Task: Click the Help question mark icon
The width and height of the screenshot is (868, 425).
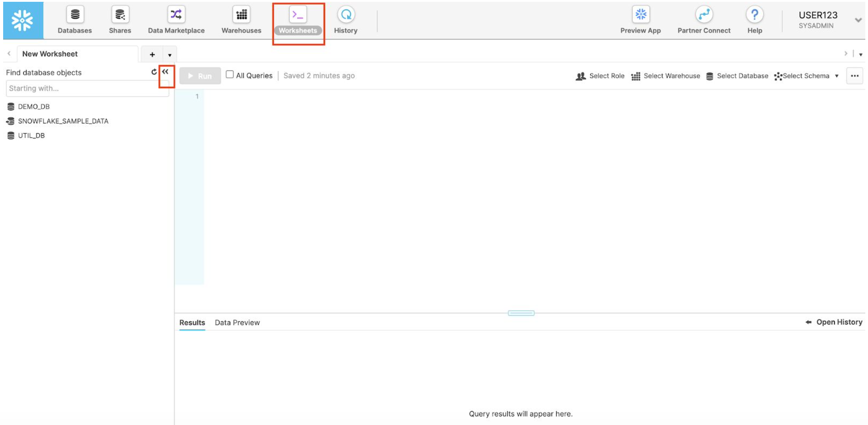Action: 754,15
